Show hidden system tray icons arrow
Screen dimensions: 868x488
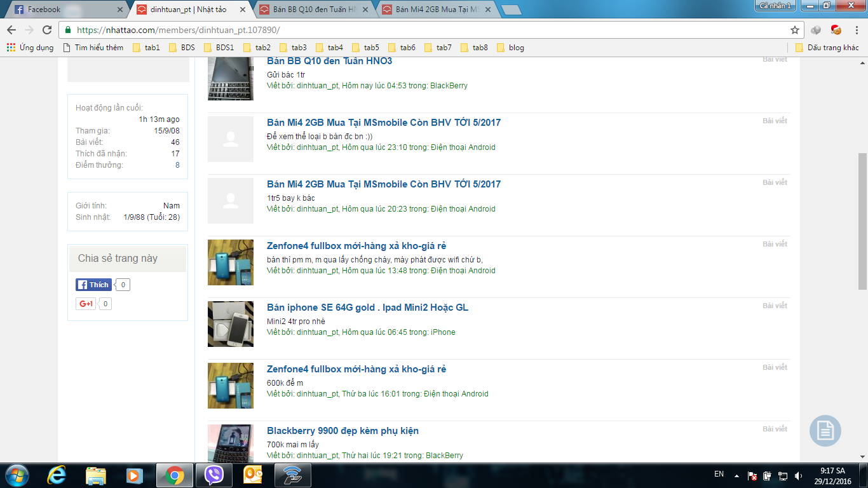point(736,475)
